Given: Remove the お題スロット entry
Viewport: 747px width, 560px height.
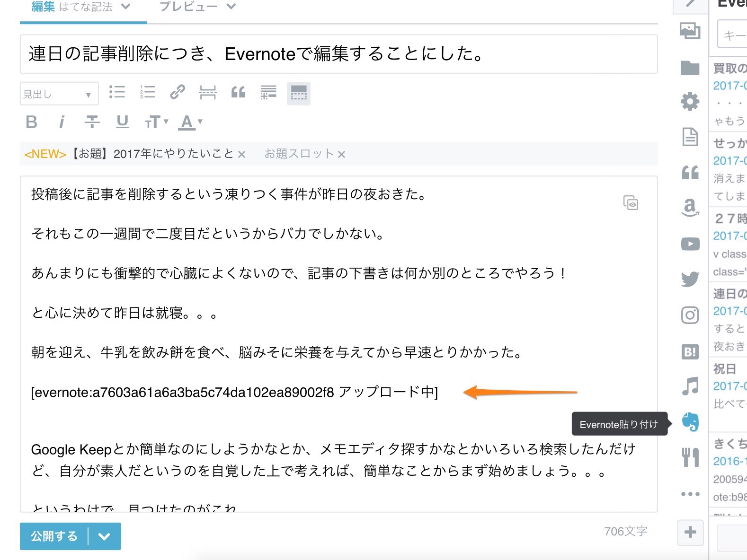Looking at the screenshot, I should (x=341, y=154).
